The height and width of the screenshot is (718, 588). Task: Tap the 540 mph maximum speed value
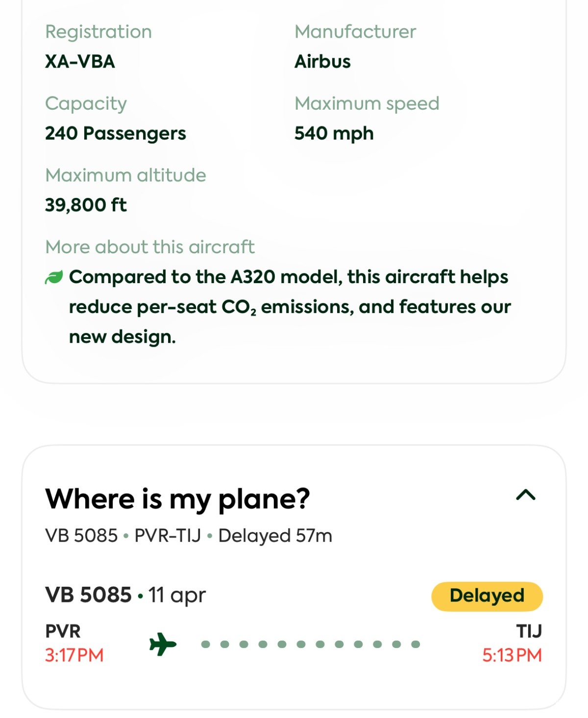(x=334, y=133)
